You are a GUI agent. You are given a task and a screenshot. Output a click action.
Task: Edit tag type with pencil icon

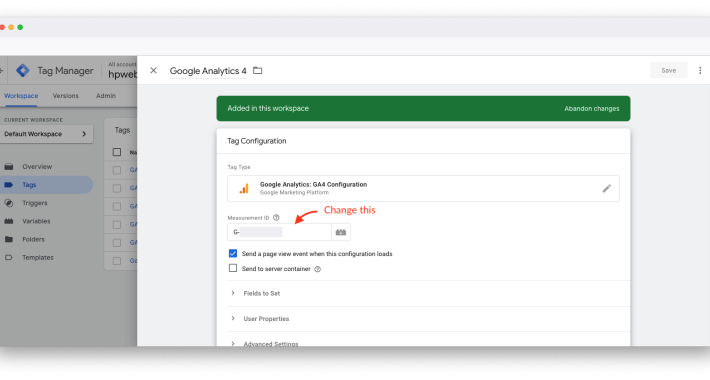607,188
